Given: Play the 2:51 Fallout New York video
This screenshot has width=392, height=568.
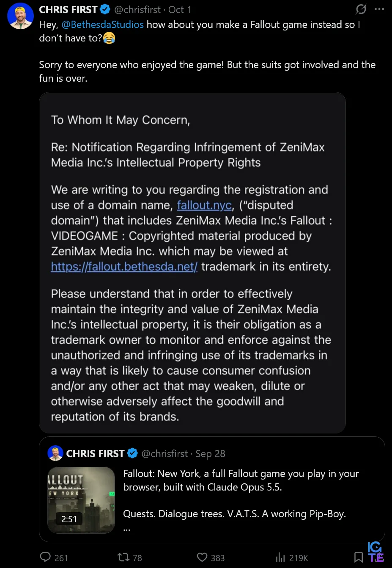Looking at the screenshot, I should click(81, 500).
